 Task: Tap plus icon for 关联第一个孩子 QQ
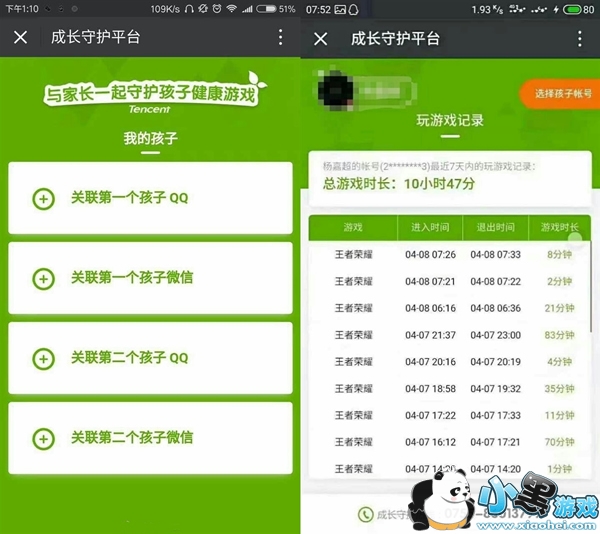click(x=43, y=199)
